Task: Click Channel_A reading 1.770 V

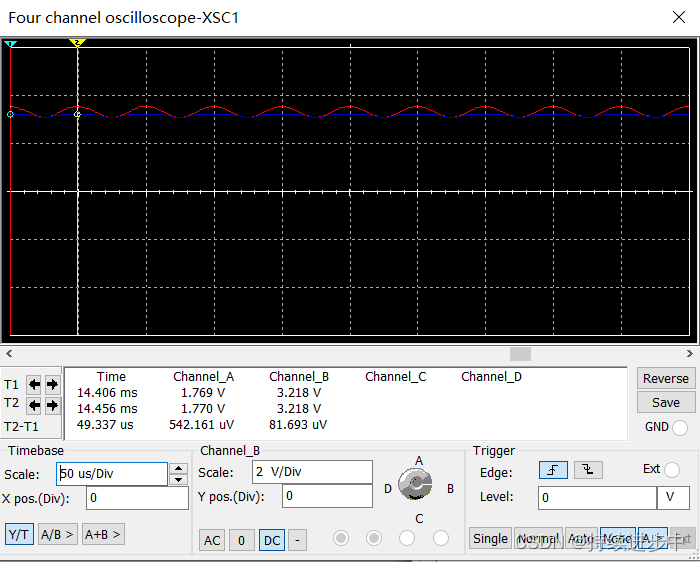Action: pos(203,409)
